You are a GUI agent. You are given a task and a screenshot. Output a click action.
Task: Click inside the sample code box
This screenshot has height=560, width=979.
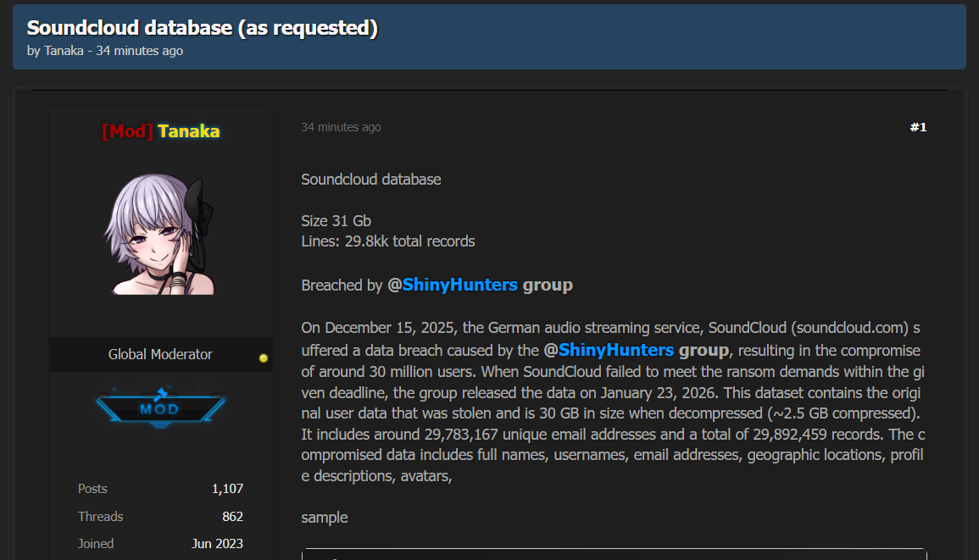pos(614,554)
